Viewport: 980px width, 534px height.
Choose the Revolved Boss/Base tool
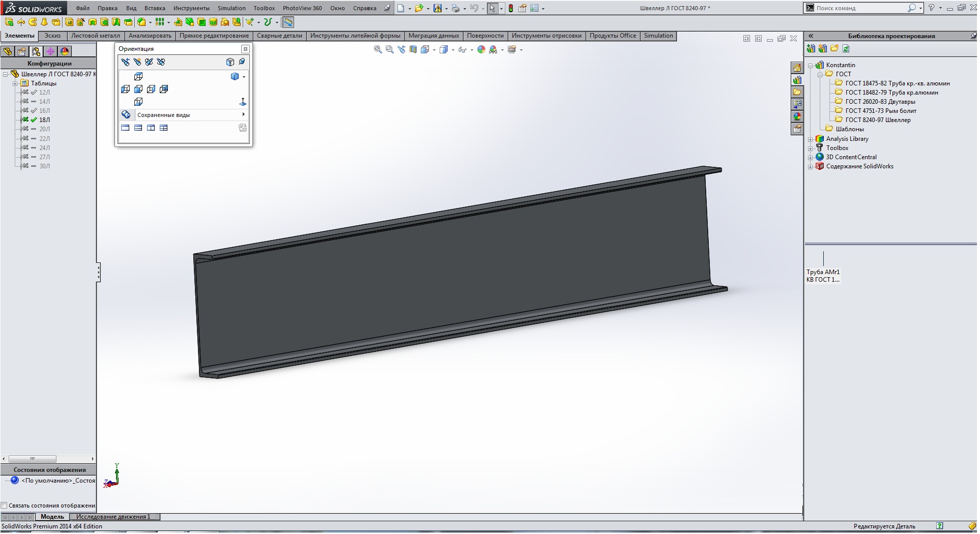coord(21,22)
